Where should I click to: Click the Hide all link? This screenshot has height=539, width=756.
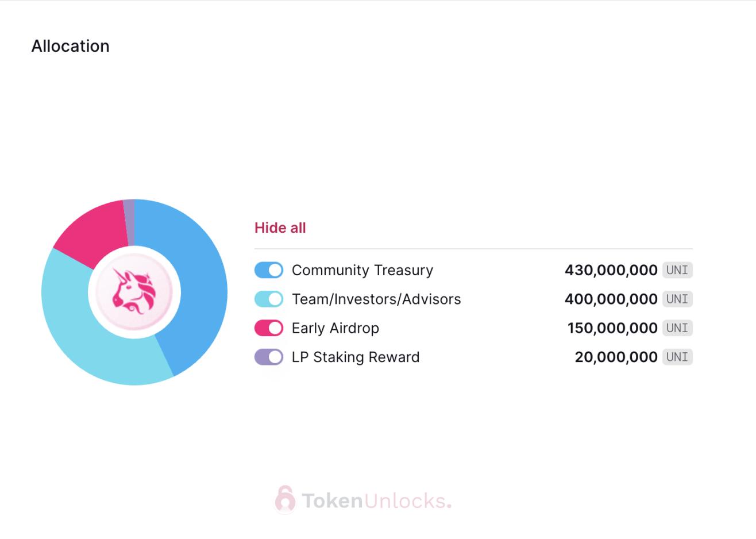click(280, 228)
